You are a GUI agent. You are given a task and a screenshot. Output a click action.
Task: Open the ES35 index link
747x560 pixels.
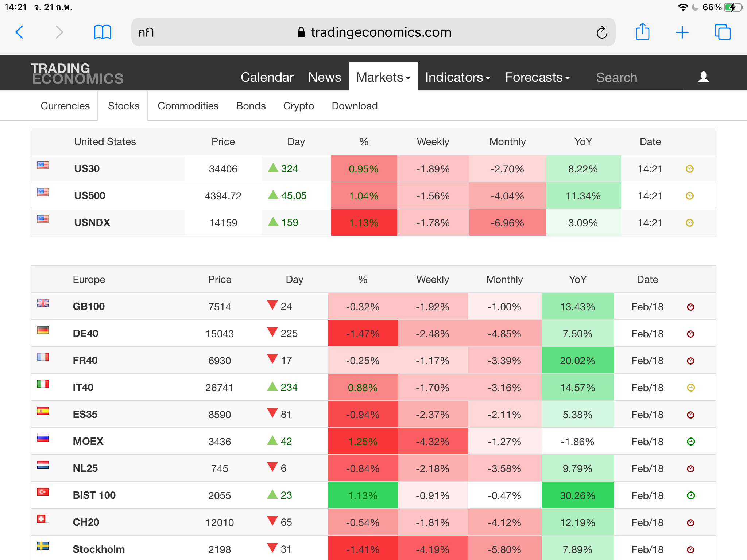[x=85, y=414]
